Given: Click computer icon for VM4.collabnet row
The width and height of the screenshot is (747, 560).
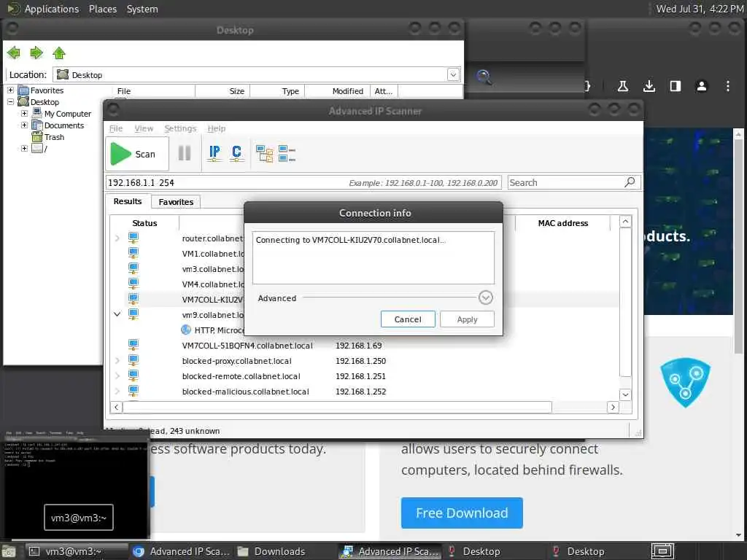Looking at the screenshot, I should pos(133,284).
